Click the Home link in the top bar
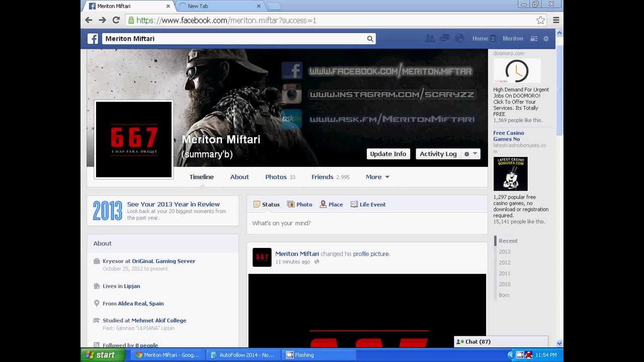The image size is (644, 362). (x=480, y=38)
